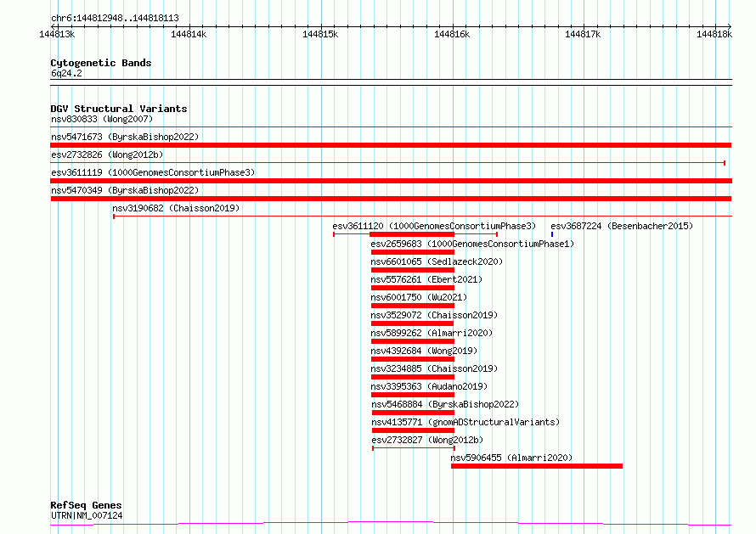The image size is (756, 534).
Task: Click the esv3611120 thick red bar
Action: (412, 234)
